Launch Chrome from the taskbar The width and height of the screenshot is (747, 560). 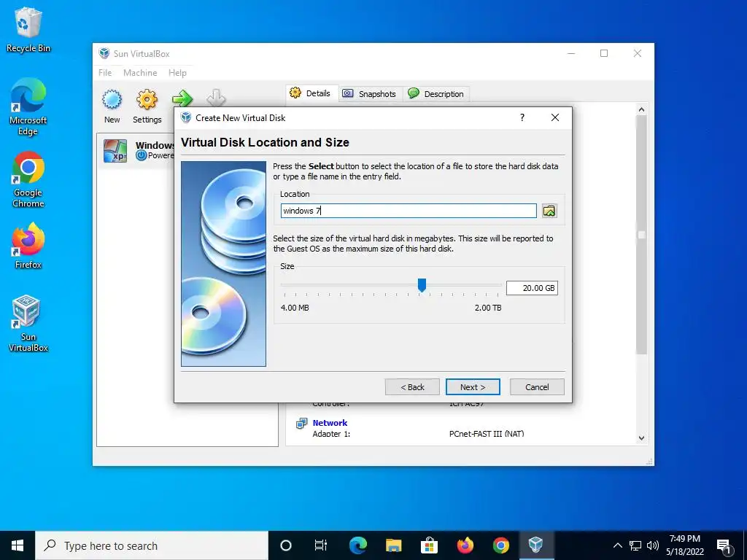(500, 545)
